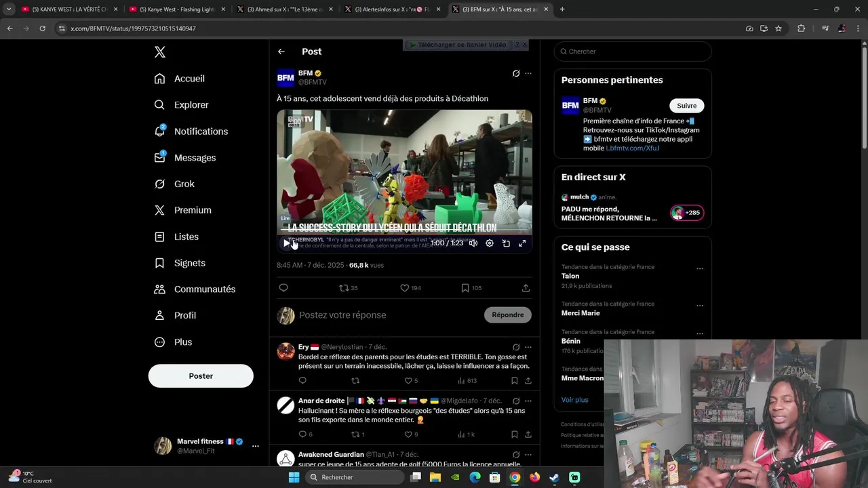Repost Ery's reply
This screenshot has height=488, width=868.
[x=355, y=381]
